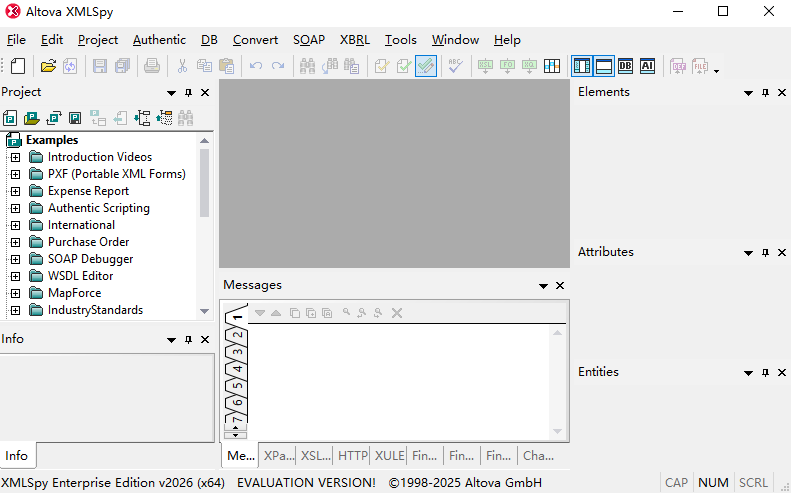This screenshot has height=493, width=791.
Task: Click the Cut scissors icon
Action: tap(182, 66)
